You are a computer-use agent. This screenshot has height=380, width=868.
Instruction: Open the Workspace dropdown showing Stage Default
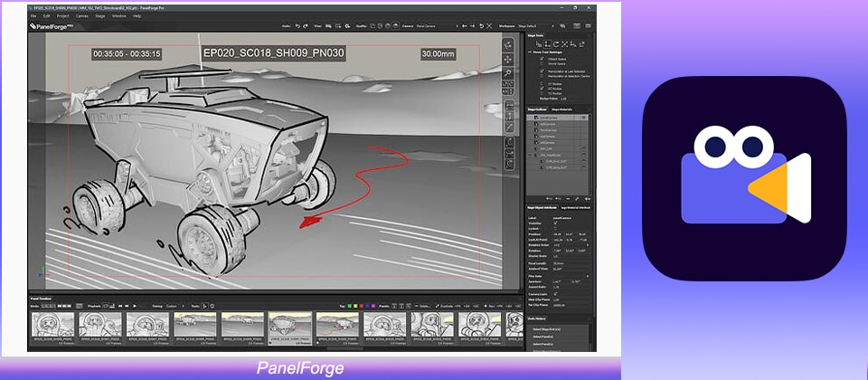click(x=536, y=26)
